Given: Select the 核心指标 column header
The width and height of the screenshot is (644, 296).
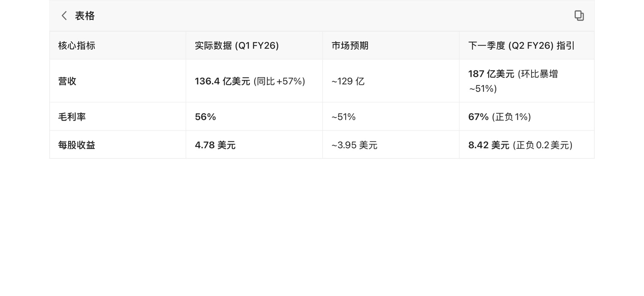Looking at the screenshot, I should point(77,45).
